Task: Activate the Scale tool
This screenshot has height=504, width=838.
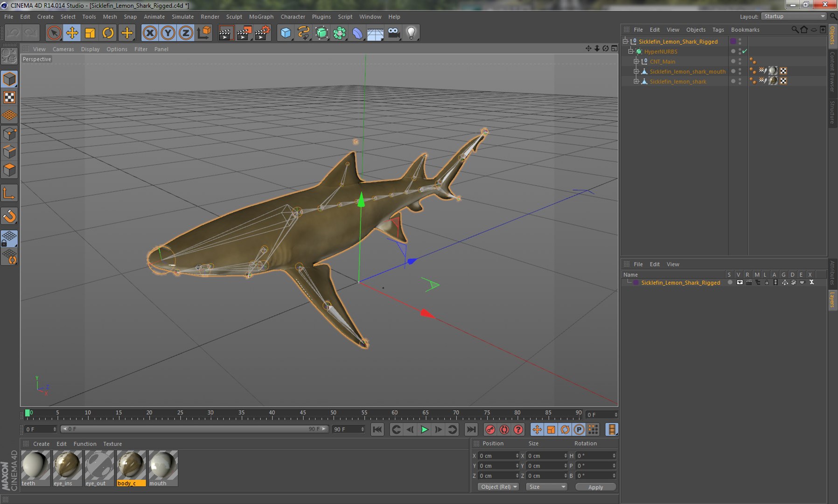Action: click(x=90, y=33)
